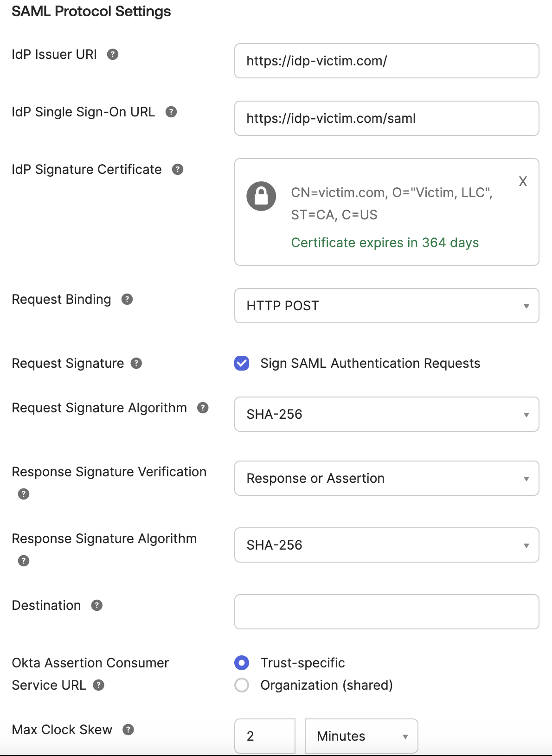Show help for Request Binding
This screenshot has width=552, height=756.
coord(127,299)
